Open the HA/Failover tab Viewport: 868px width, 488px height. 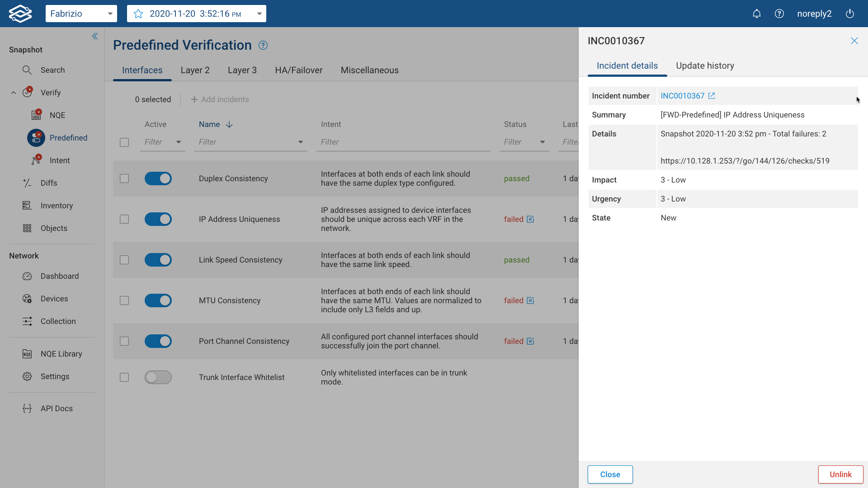pos(298,70)
